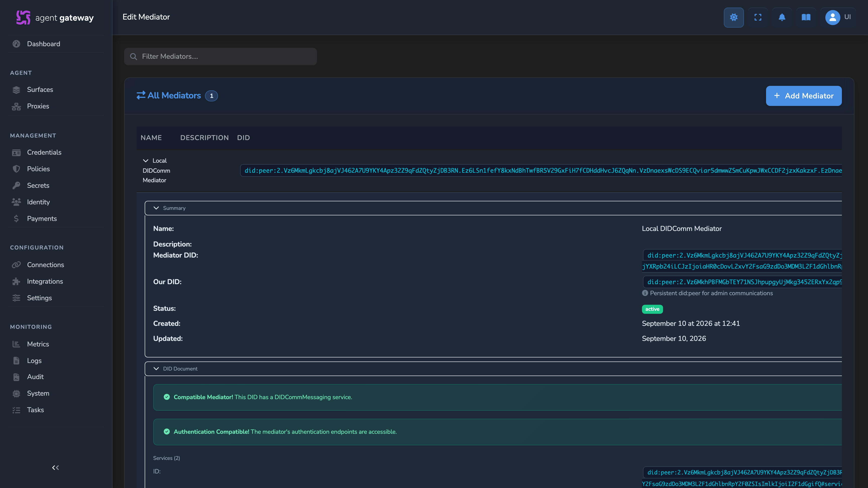Click the DID column header
Screen dimensions: 868x488
pos(243,138)
